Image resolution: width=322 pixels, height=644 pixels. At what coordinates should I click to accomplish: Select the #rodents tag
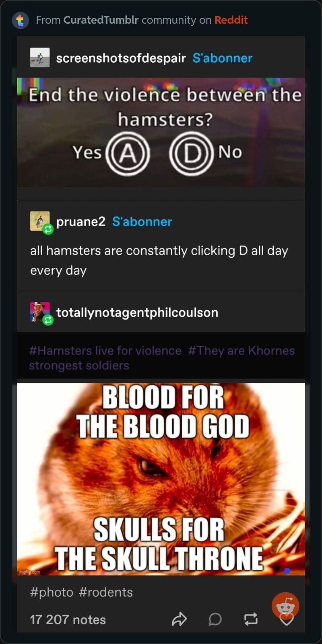tap(106, 592)
